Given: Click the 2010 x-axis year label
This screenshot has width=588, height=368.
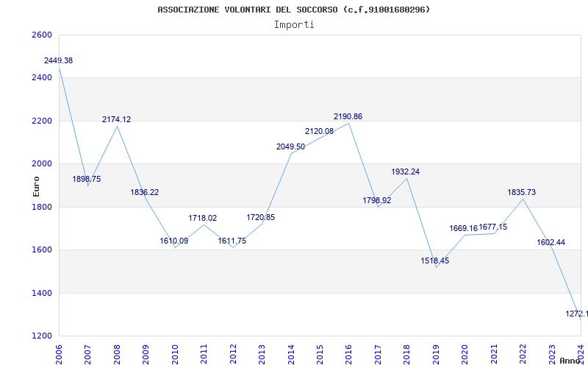Looking at the screenshot, I should click(x=175, y=355).
